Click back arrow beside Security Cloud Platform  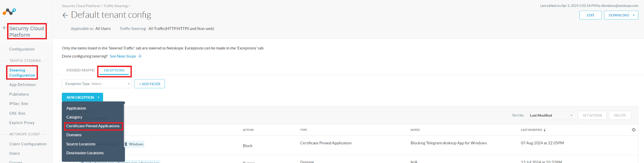click(x=4, y=28)
